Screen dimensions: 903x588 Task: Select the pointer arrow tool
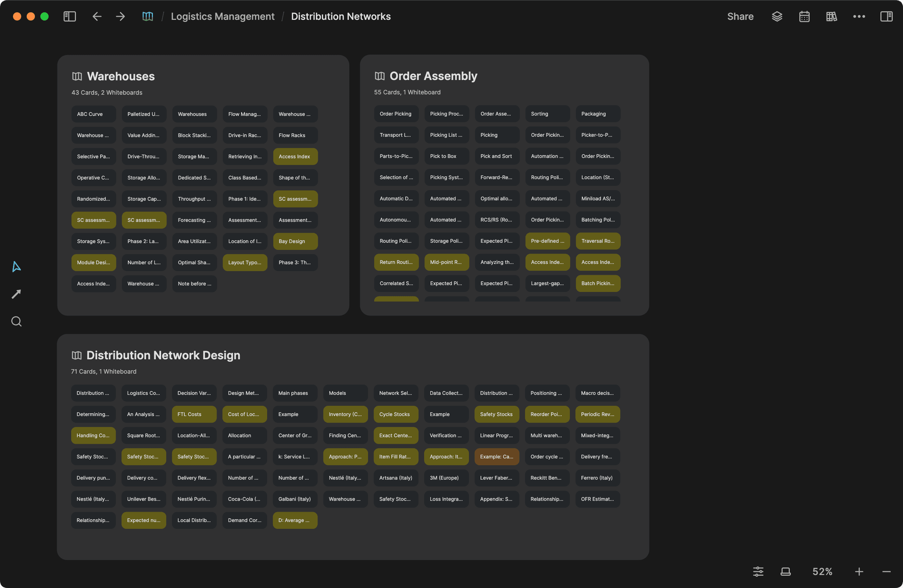coord(16,267)
